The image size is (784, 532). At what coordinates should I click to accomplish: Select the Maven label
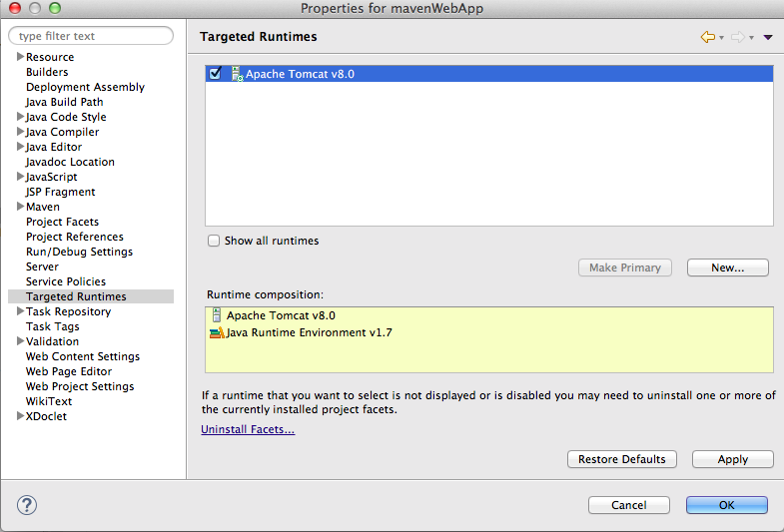click(x=43, y=207)
